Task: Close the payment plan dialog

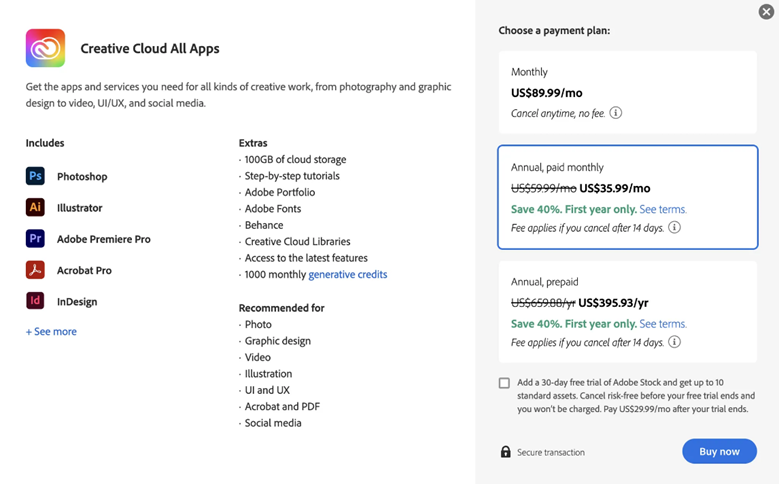Action: point(766,12)
